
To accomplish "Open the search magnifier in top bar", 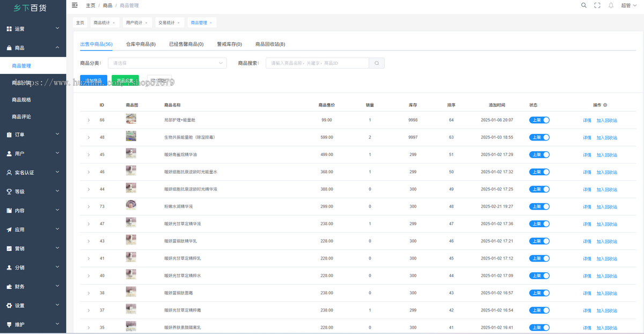I will point(584,5).
